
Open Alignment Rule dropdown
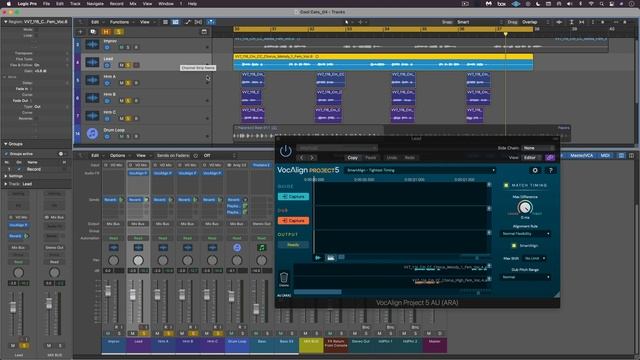[525, 234]
